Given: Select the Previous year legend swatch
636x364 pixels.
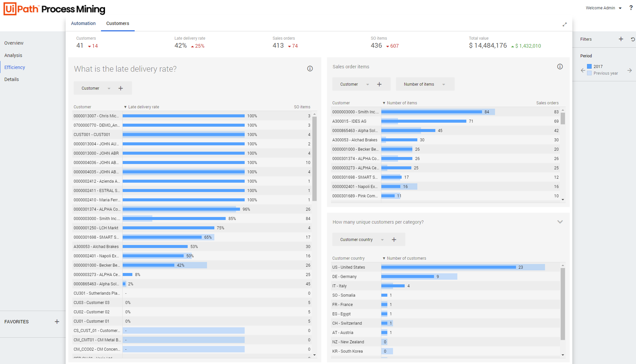Looking at the screenshot, I should (589, 73).
